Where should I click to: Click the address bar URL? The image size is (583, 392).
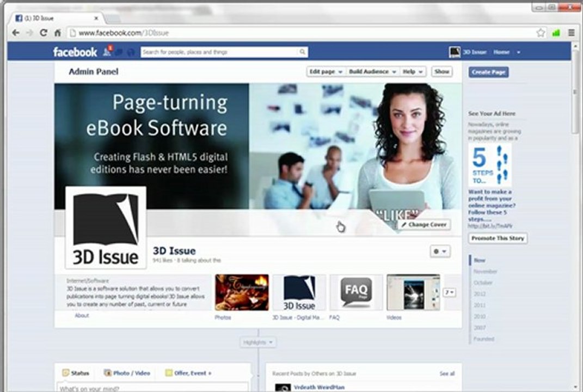124,33
